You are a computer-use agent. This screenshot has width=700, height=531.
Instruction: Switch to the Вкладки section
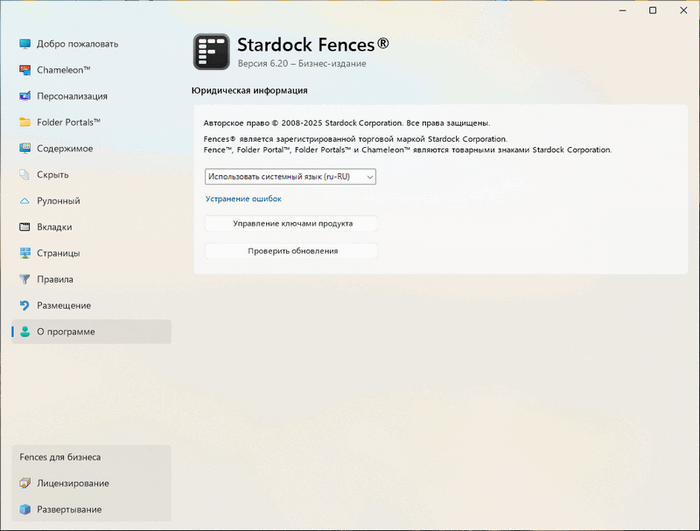(54, 227)
